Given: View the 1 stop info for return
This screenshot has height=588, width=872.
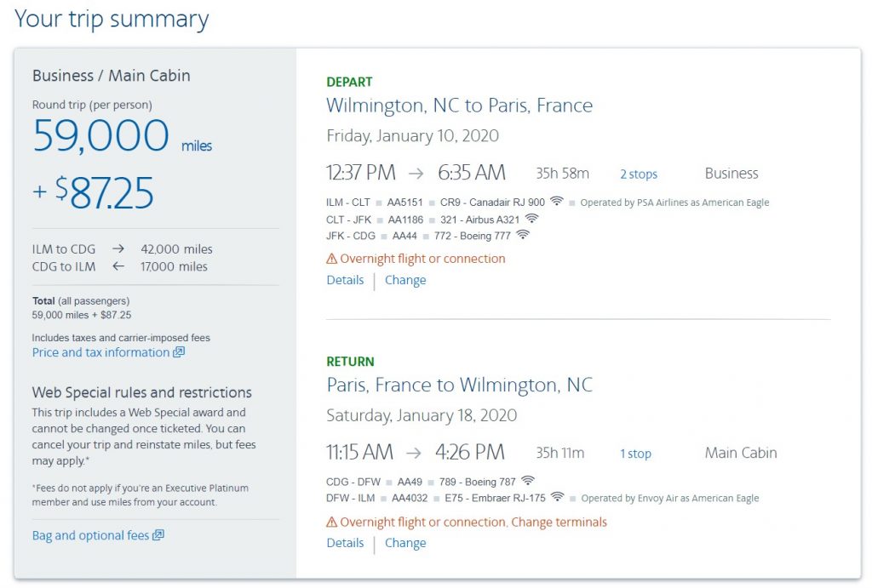Looking at the screenshot, I should pyautogui.click(x=635, y=454).
